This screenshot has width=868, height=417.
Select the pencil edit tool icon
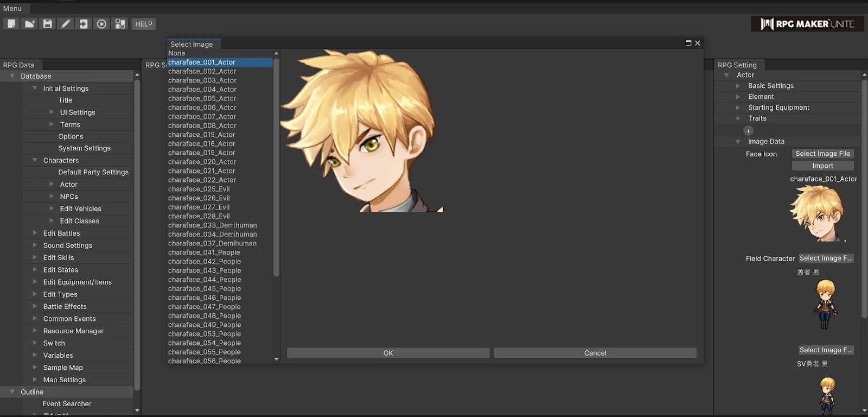click(x=66, y=24)
